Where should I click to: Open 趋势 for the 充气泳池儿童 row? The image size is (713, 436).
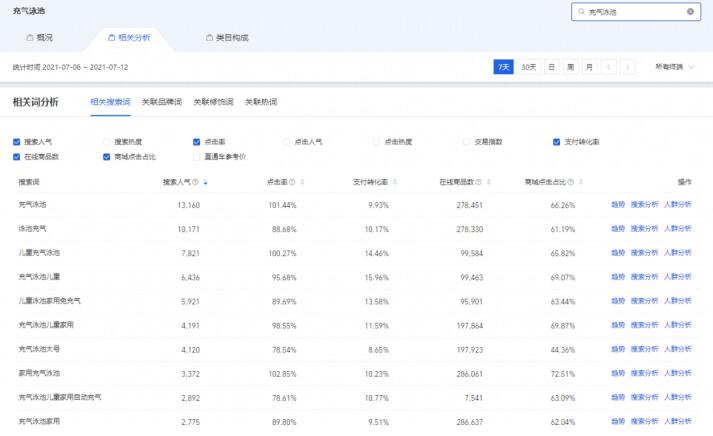pyautogui.click(x=618, y=277)
